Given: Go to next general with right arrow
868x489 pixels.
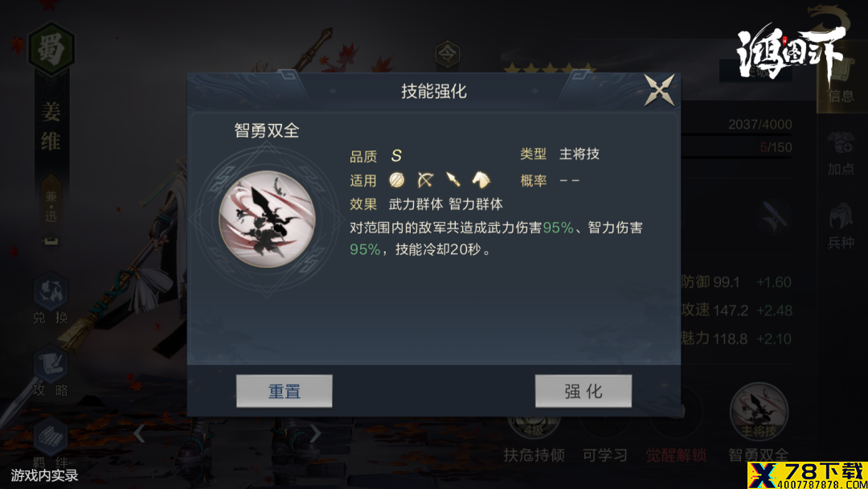Looking at the screenshot, I should [314, 434].
